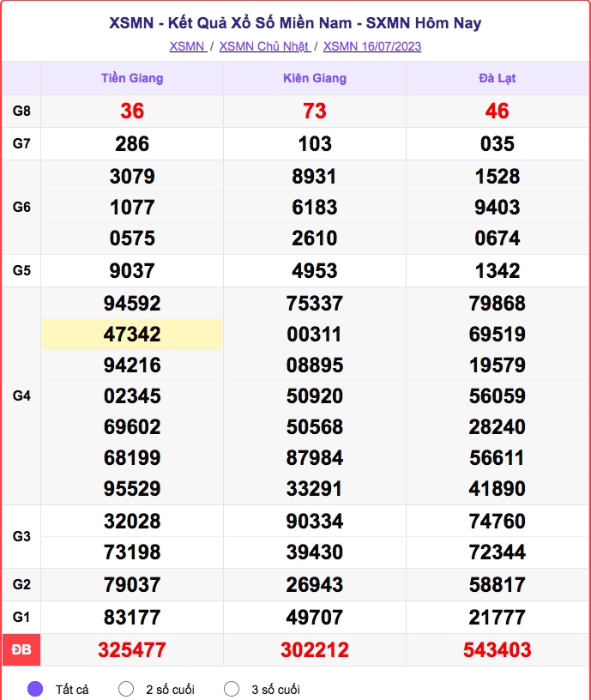Click the Tiền Giang column header
The image size is (591, 700).
132,78
